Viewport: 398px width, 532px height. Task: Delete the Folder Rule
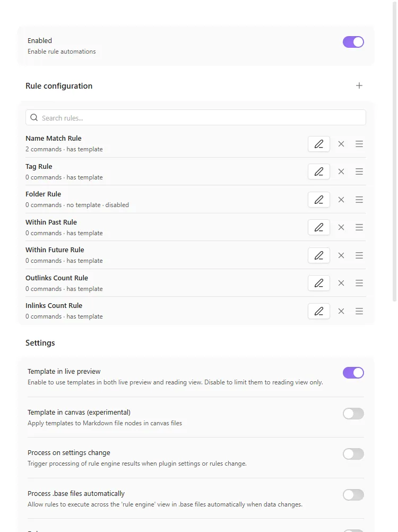point(341,200)
